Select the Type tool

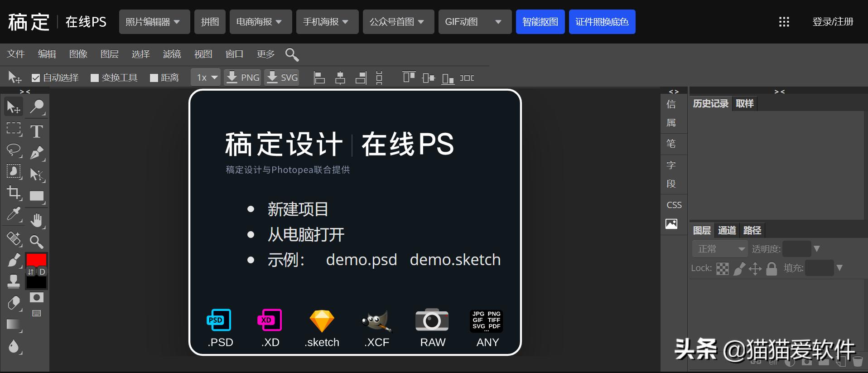pos(37,131)
